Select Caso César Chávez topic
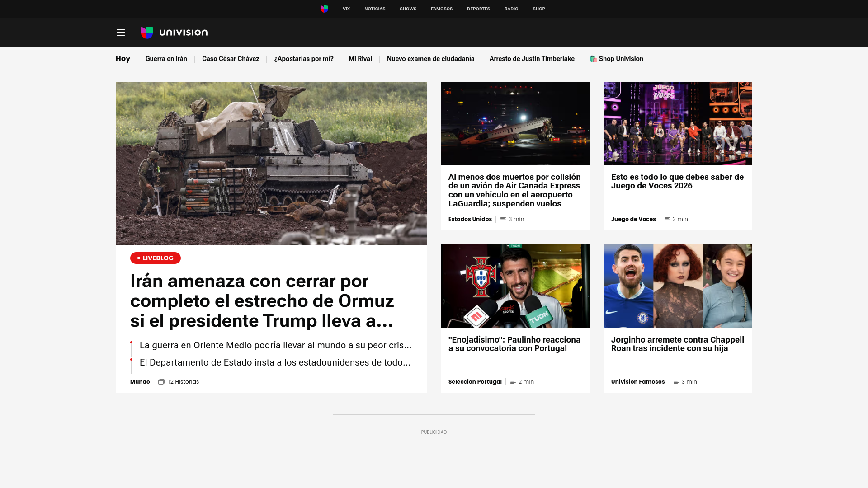Screen dimensions: 868x488 (x=231, y=59)
